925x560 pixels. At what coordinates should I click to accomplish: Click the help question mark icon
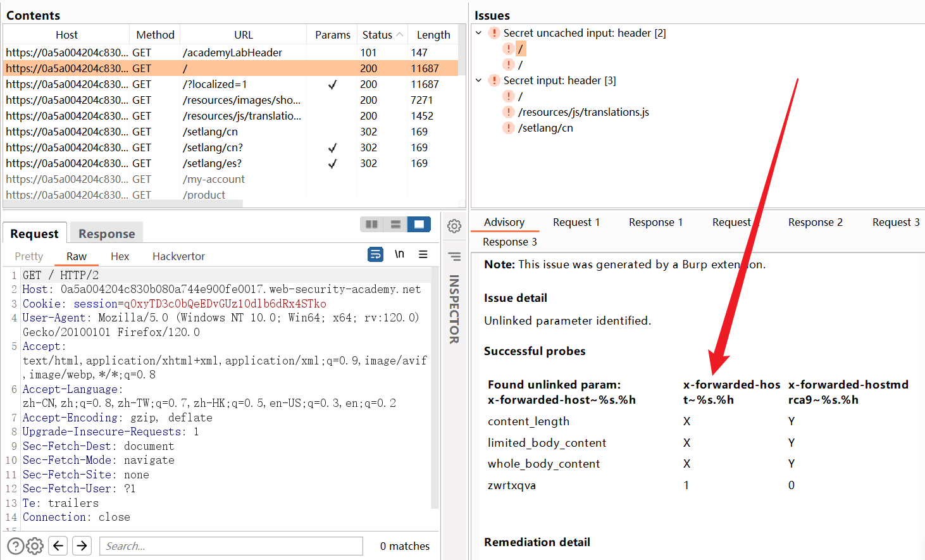click(x=16, y=545)
